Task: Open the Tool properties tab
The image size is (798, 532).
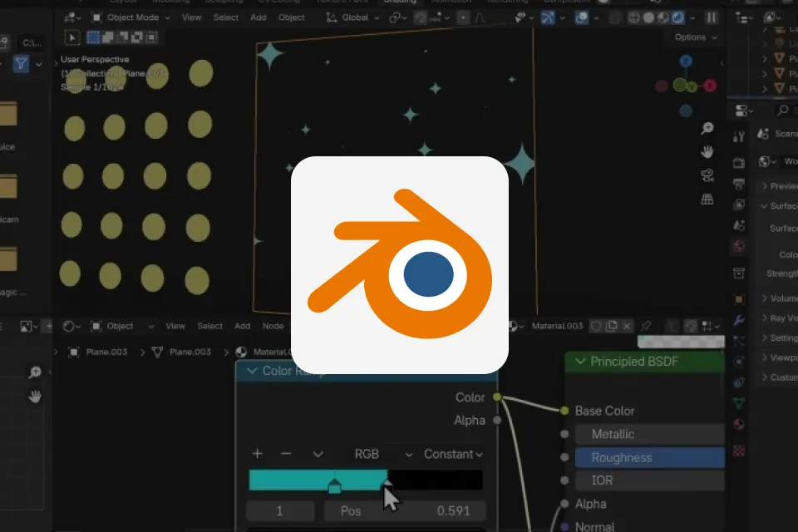Action: click(x=739, y=136)
